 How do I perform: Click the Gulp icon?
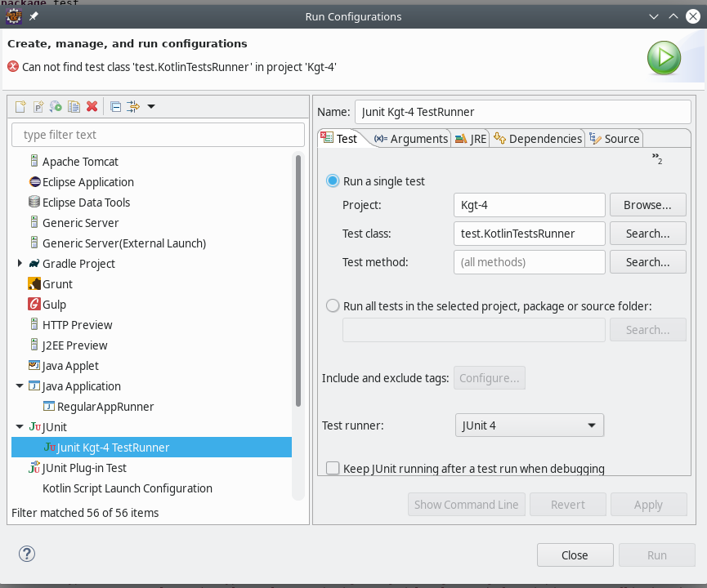34,304
